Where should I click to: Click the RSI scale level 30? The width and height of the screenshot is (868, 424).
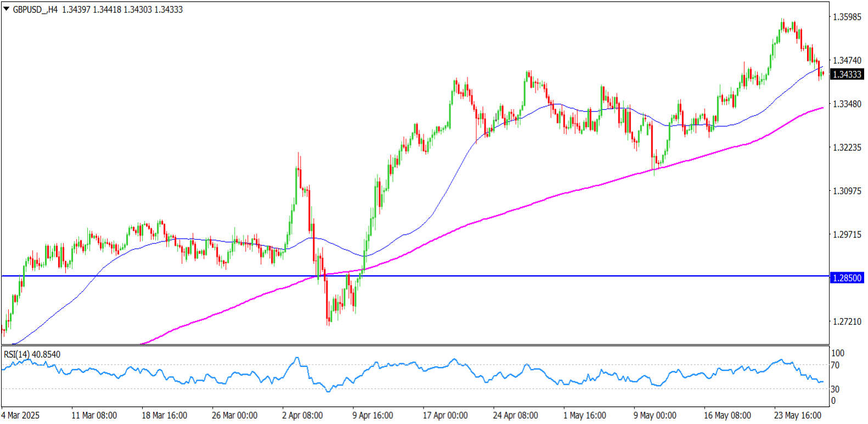(x=835, y=389)
